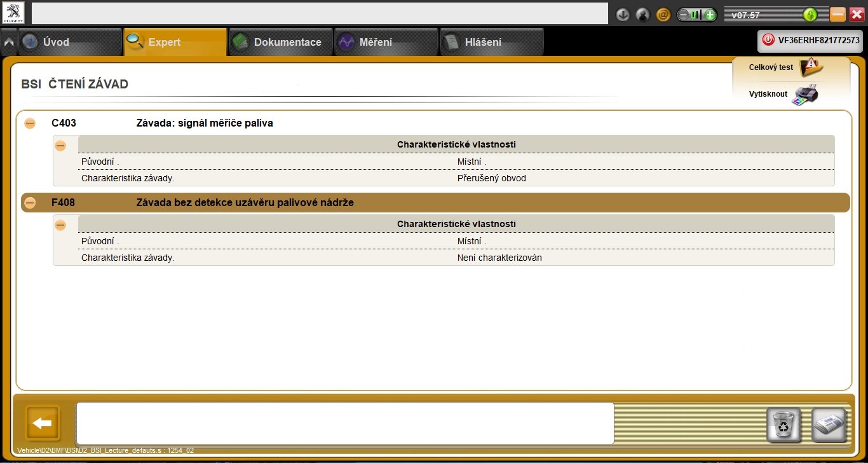
Task: Click the trash bin delete faults icon
Action: pyautogui.click(x=783, y=424)
